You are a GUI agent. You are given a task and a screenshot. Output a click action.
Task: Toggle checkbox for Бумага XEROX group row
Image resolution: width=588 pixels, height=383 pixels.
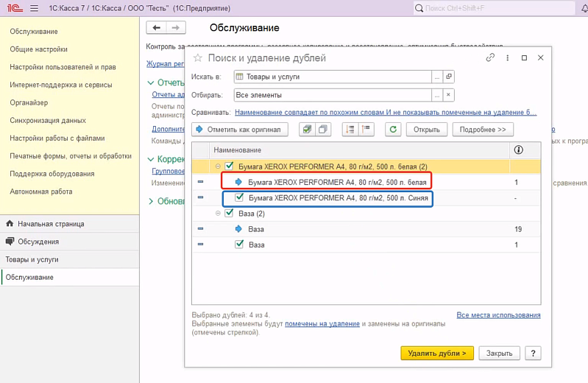pyautogui.click(x=229, y=166)
